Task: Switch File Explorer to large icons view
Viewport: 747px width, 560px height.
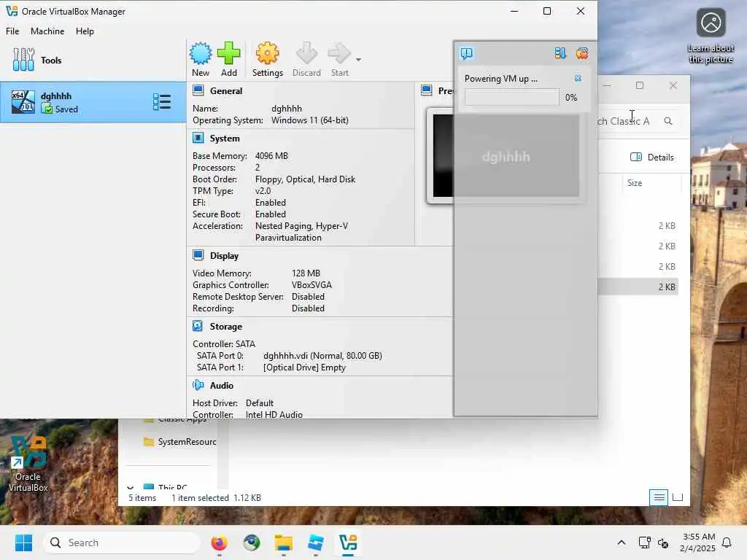Action: point(678,497)
